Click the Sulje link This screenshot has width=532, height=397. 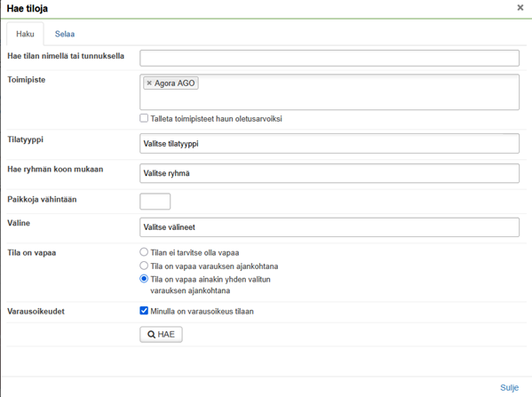coord(509,387)
